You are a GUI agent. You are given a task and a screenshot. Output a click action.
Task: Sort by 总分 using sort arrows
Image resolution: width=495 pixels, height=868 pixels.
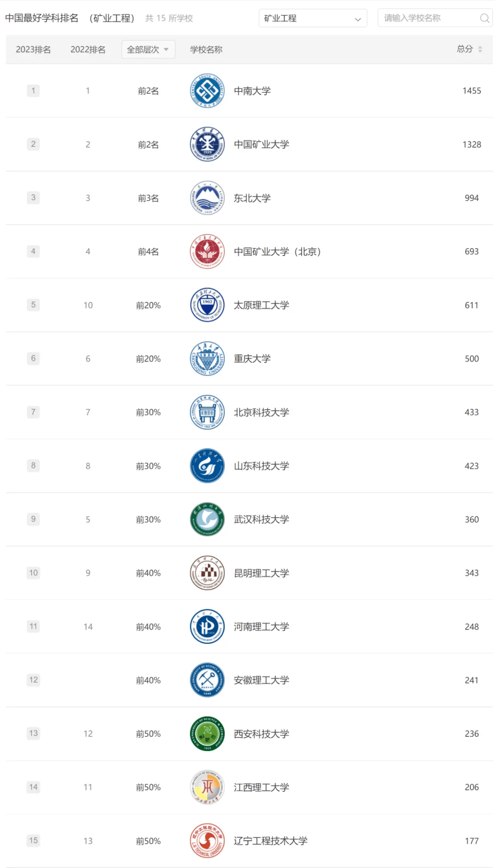click(x=479, y=49)
